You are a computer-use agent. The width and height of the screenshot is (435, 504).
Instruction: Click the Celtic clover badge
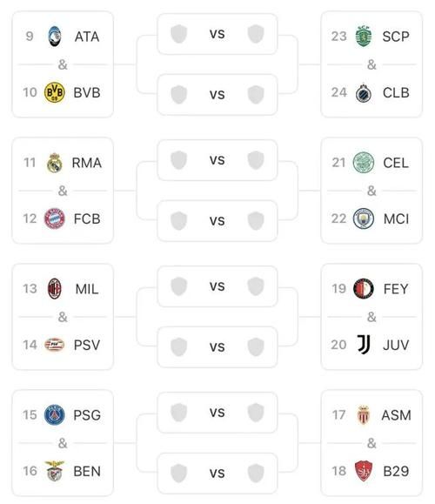364,163
